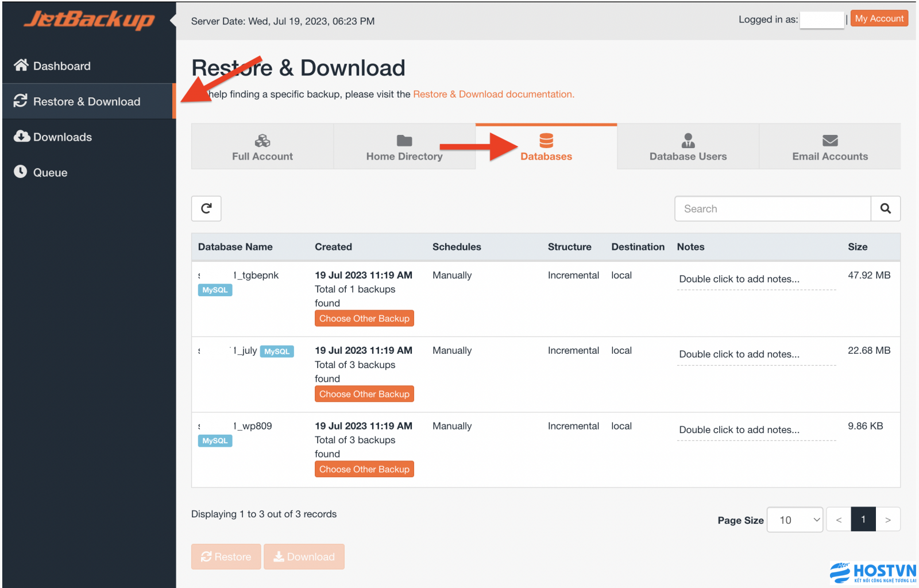The width and height of the screenshot is (919, 588).
Task: Click the 22.68 MB size value
Action: click(869, 350)
